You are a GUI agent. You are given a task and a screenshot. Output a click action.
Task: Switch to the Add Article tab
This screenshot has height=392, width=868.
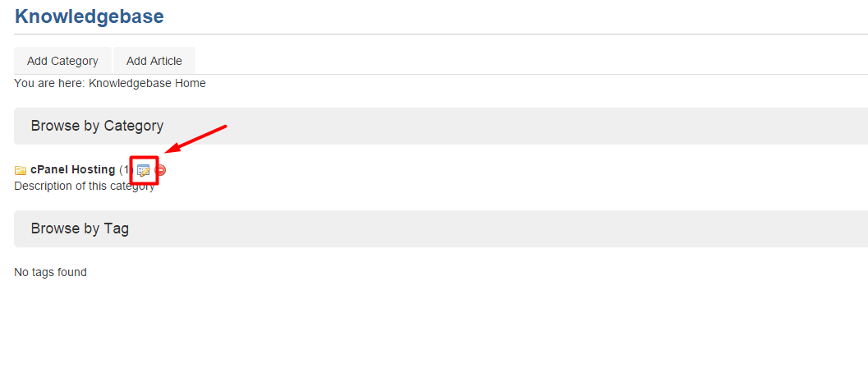(154, 61)
